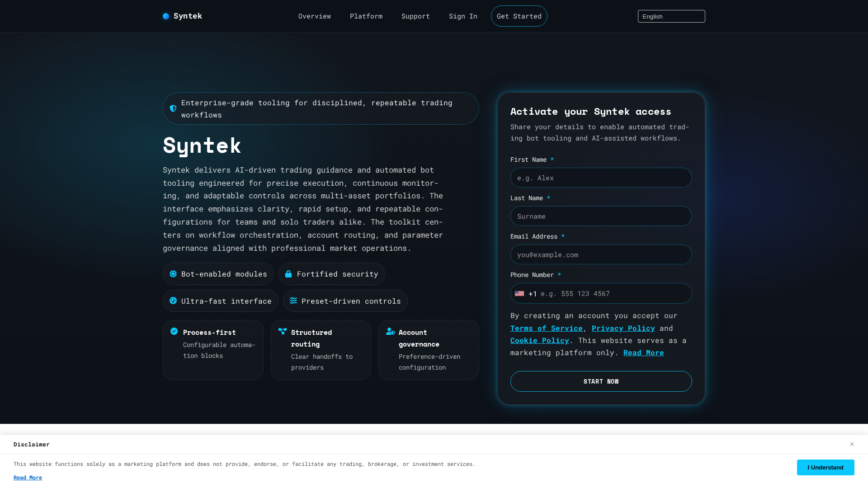This screenshot has height=488, width=868.
Task: Click Read More link in signup form
Action: pyautogui.click(x=643, y=352)
